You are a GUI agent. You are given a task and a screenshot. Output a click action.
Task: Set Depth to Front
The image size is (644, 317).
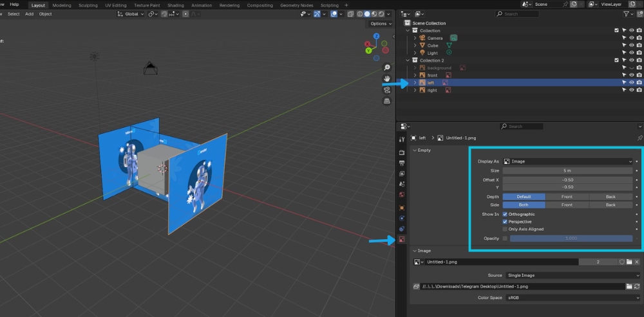click(567, 197)
